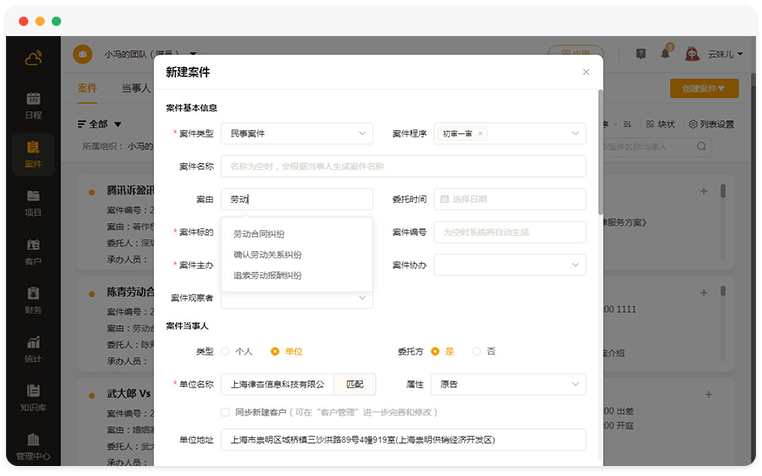
Task: Click the orange team avatar icon
Action: pyautogui.click(x=83, y=54)
